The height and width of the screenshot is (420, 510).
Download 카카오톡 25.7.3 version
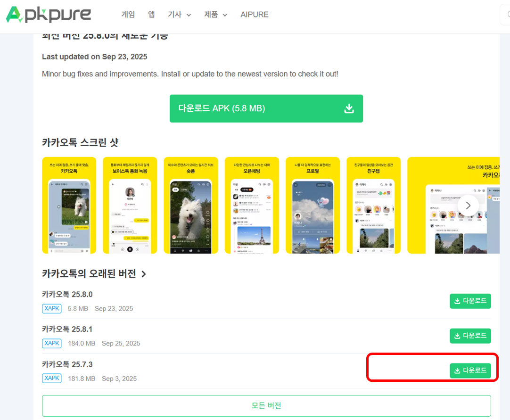[470, 371]
